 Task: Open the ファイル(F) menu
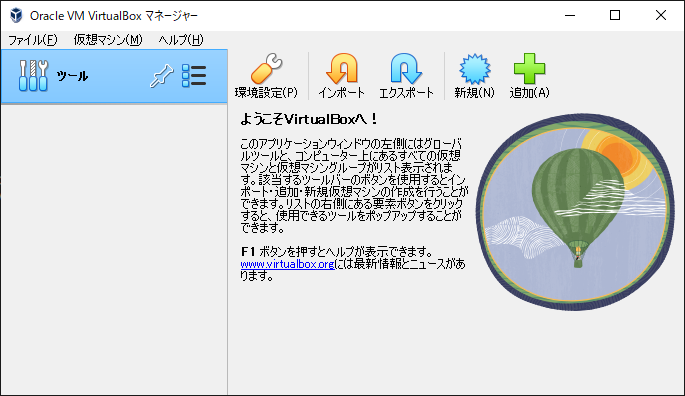tap(33, 40)
